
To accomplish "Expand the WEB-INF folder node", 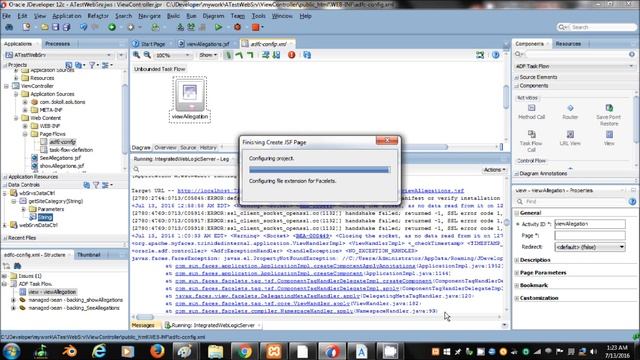I will (25, 126).
